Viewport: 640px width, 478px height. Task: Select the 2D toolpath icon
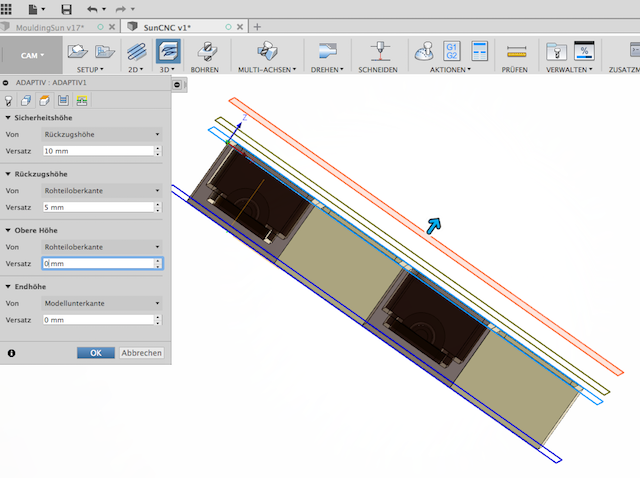point(136,51)
